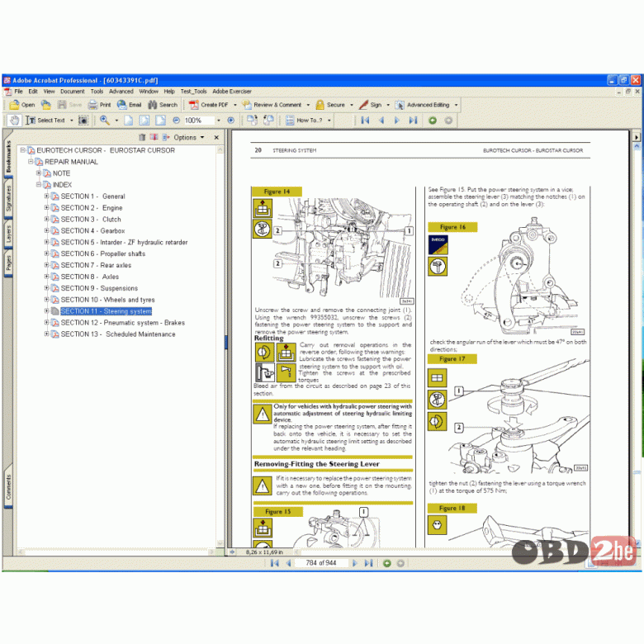Open a file with Open button

pyautogui.click(x=22, y=105)
